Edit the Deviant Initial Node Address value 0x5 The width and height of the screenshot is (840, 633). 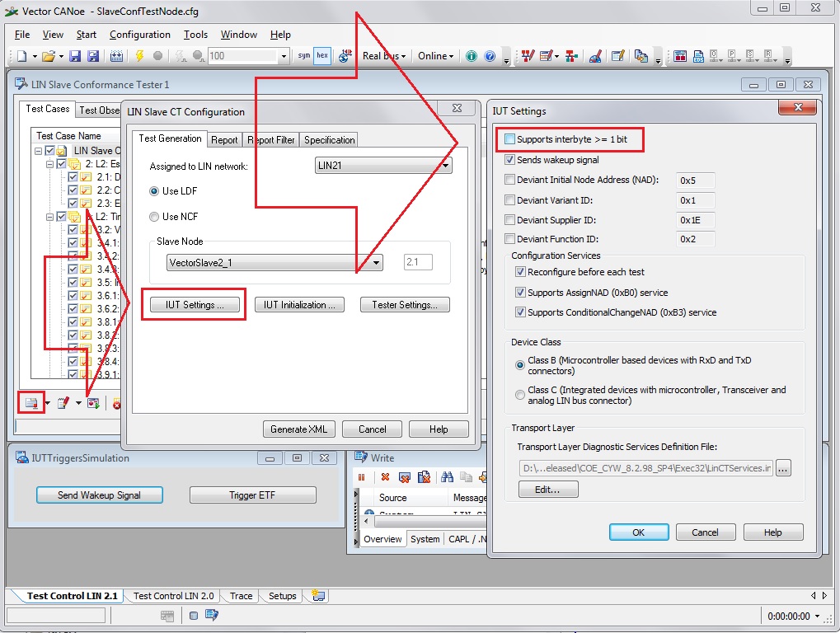pos(696,180)
